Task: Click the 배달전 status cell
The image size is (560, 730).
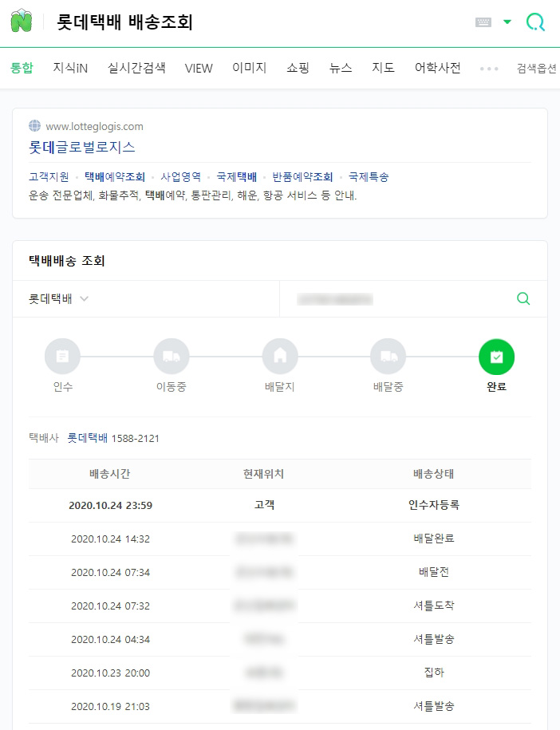Action: [x=434, y=572]
